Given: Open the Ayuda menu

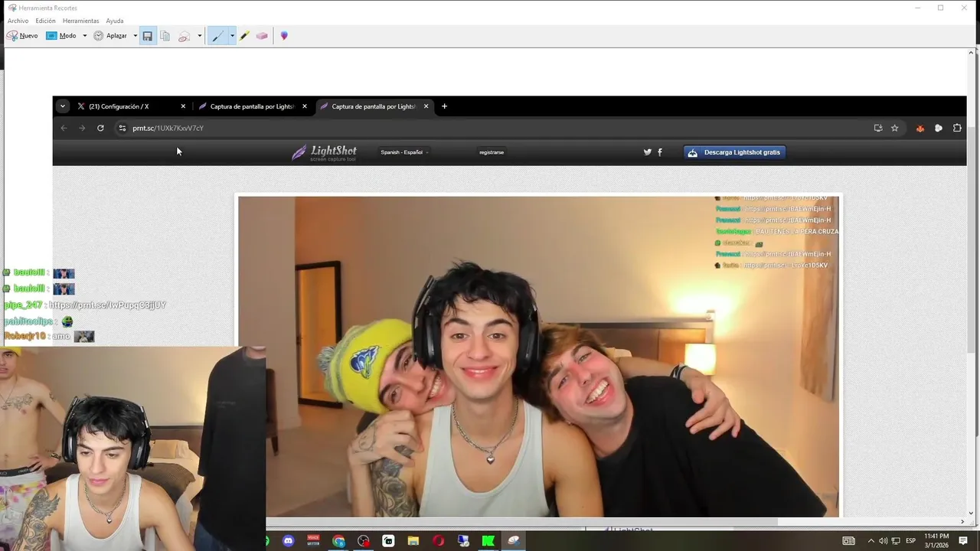Looking at the screenshot, I should [114, 21].
